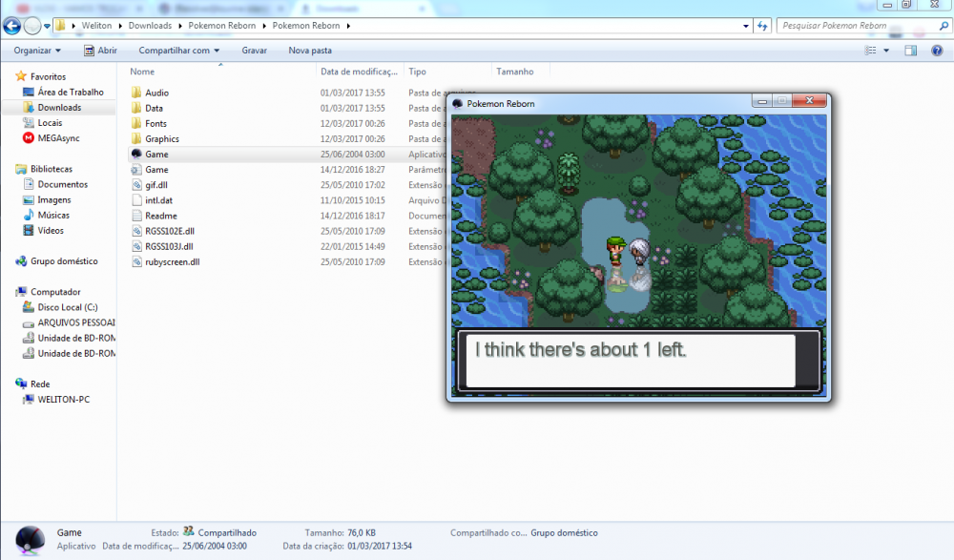Select MEGAsync in Favoritos
Screen dimensions: 954x560
click(x=58, y=138)
